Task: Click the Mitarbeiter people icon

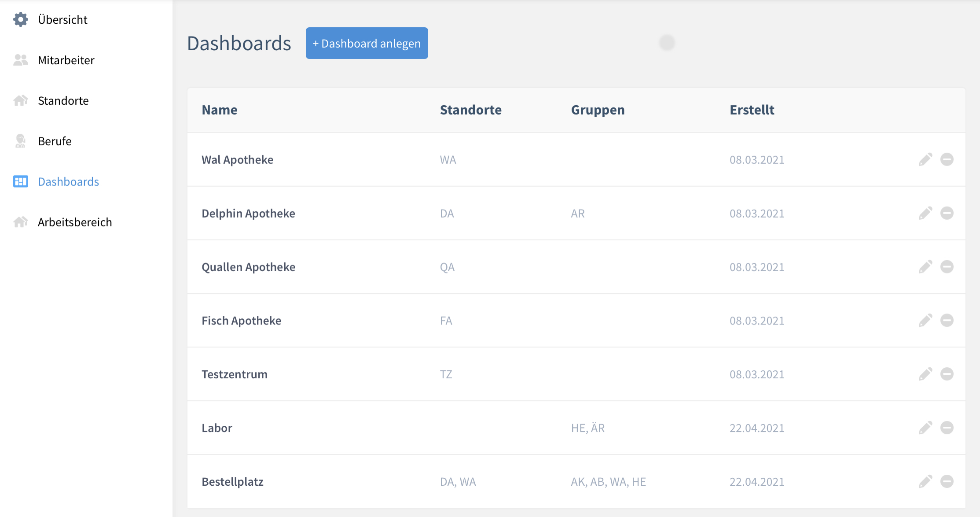Action: click(21, 60)
